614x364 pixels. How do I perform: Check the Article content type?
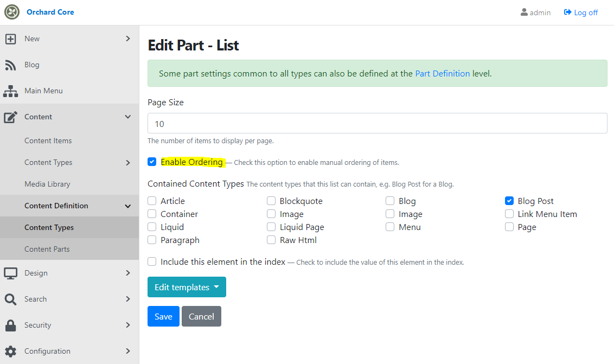[152, 201]
